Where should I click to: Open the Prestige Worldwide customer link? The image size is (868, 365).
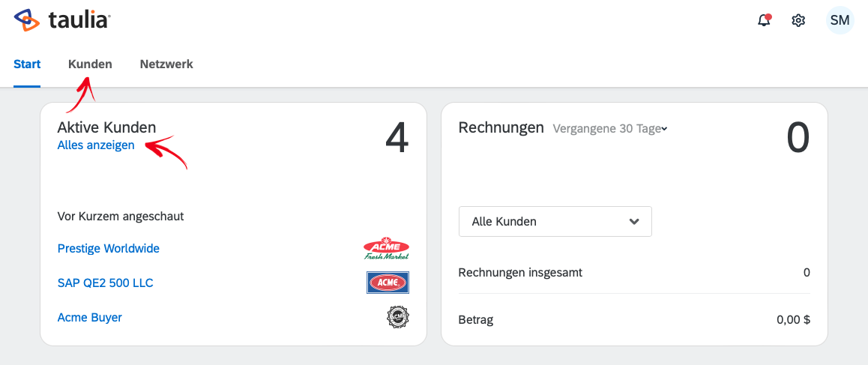point(109,249)
